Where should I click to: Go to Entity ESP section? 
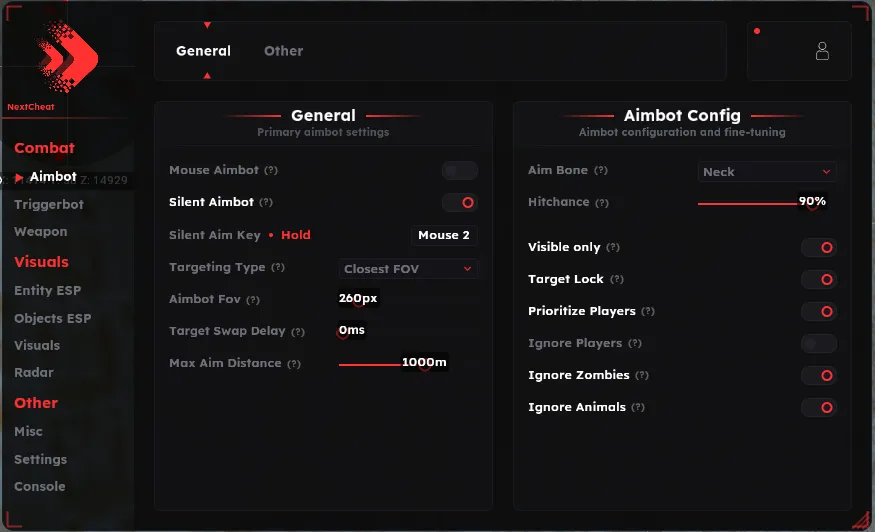[47, 290]
